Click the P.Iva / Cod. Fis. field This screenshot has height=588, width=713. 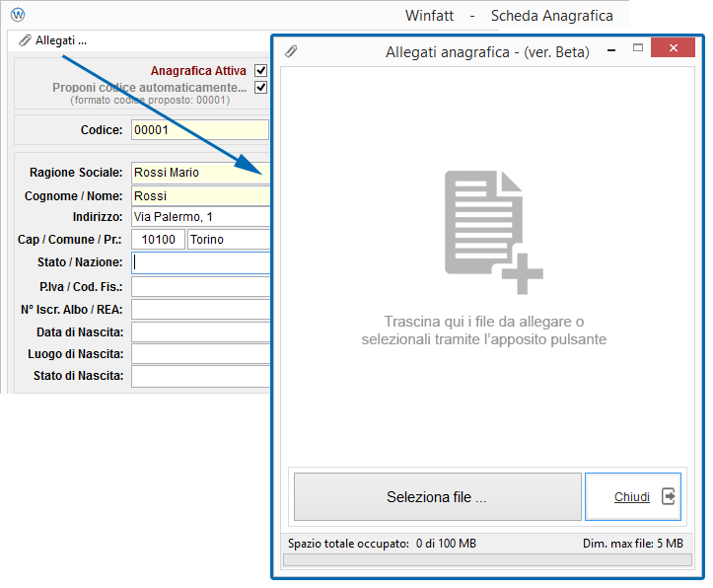click(x=200, y=287)
